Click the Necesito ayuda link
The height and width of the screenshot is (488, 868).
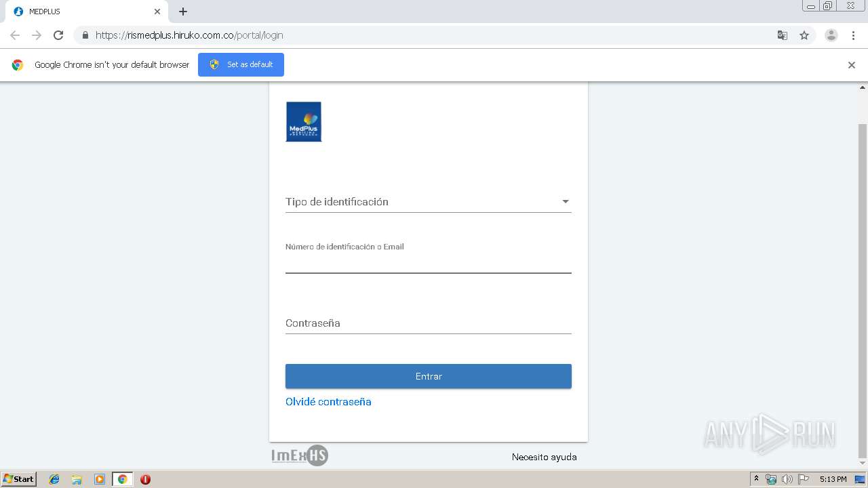pos(544,457)
